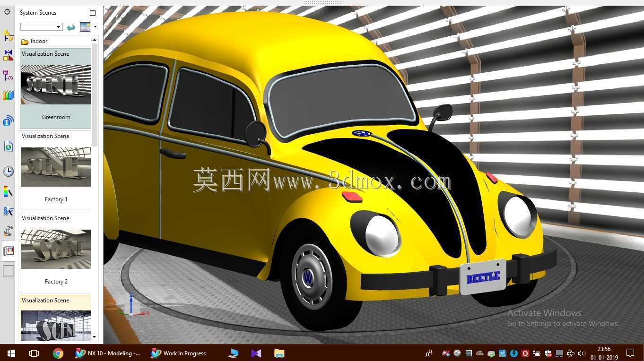Open File Explorer from the taskbar
644x361 pixels.
coord(279,353)
